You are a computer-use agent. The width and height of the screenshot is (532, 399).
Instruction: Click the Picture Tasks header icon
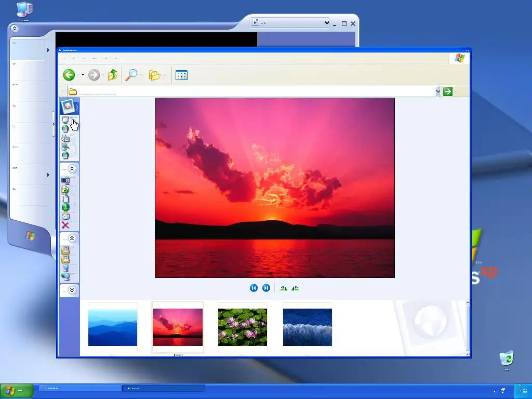[68, 106]
